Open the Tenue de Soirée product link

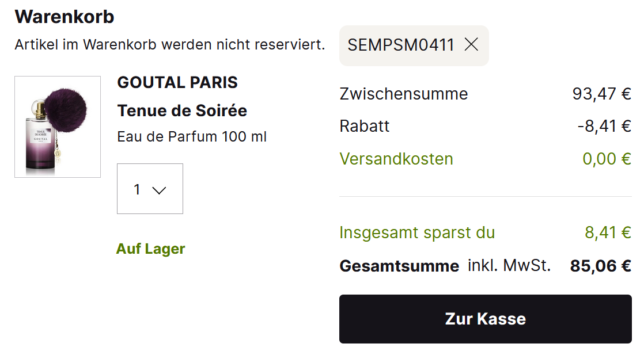coord(182,110)
